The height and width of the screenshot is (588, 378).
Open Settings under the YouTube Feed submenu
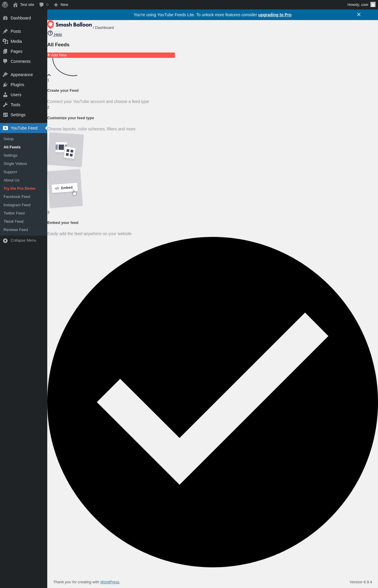(10, 155)
